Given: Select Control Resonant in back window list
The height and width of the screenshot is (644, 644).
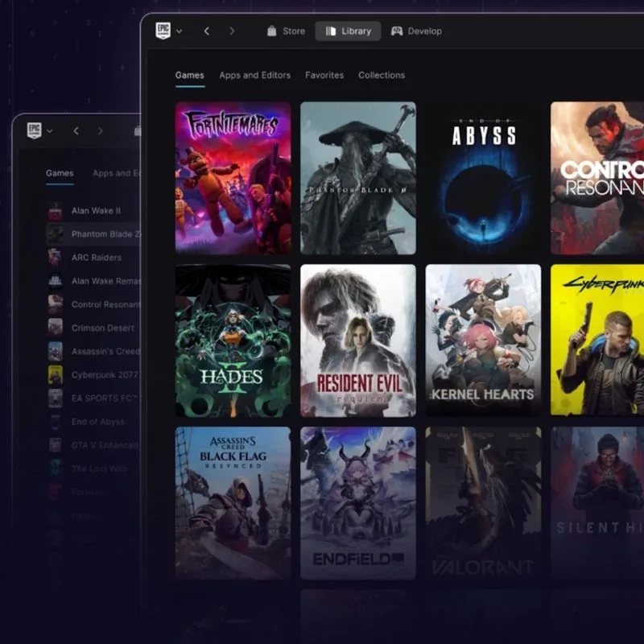Looking at the screenshot, I should click(93, 304).
